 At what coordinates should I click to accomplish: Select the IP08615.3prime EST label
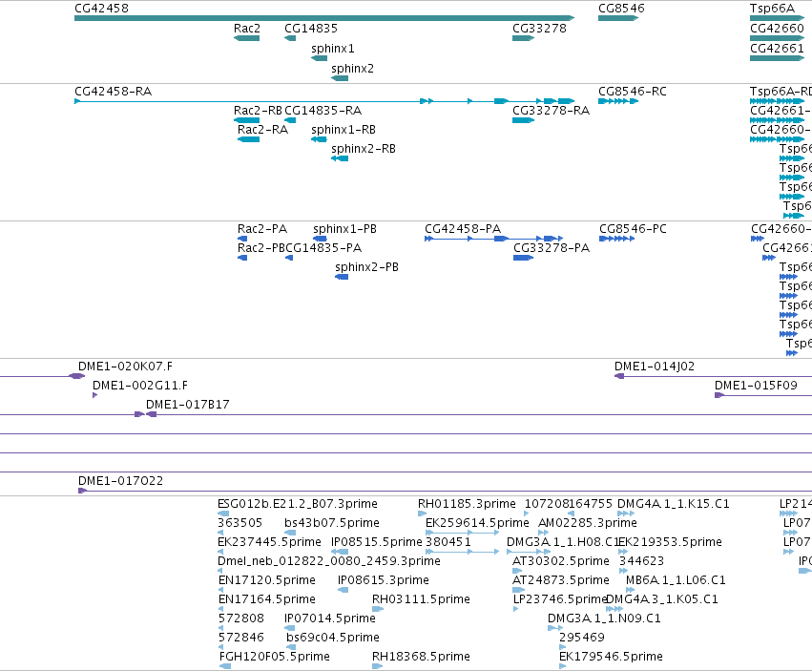point(384,580)
